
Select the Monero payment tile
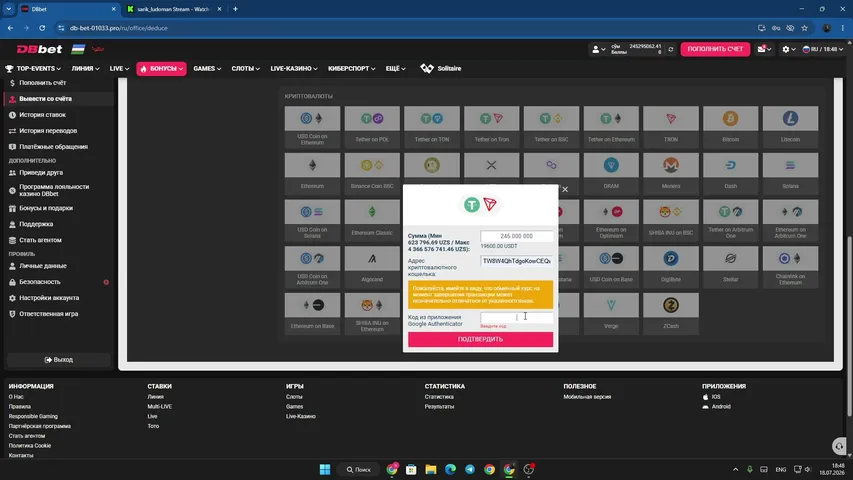coord(671,173)
